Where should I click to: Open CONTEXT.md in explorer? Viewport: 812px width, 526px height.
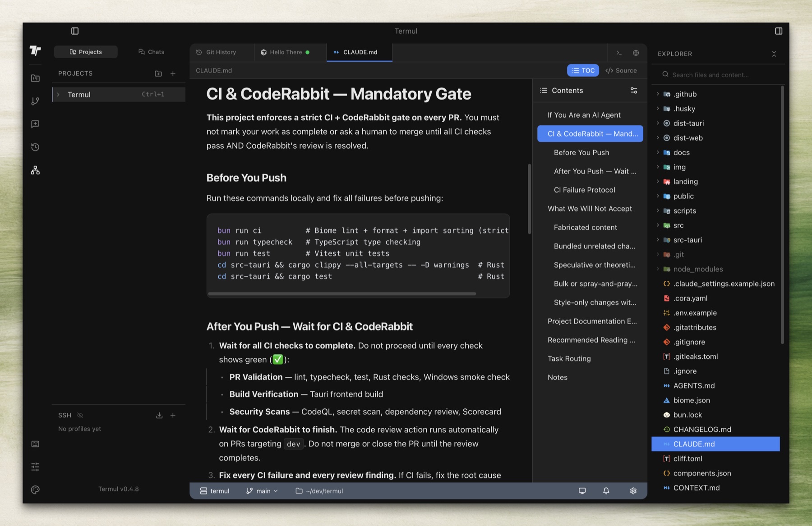click(716, 488)
